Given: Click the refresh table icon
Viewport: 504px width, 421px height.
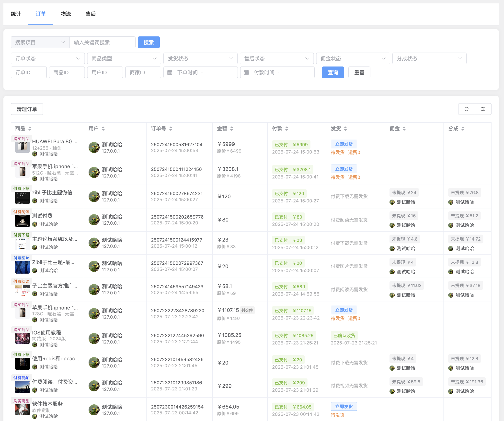Looking at the screenshot, I should 466,109.
